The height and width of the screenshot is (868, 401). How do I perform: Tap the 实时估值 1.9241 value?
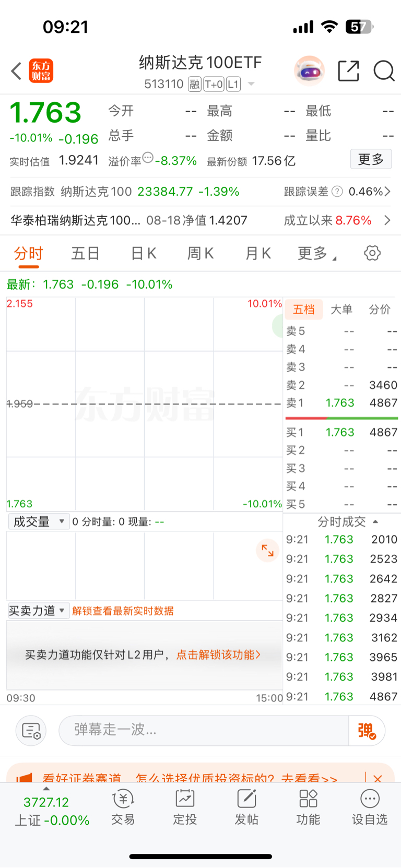tap(79, 160)
